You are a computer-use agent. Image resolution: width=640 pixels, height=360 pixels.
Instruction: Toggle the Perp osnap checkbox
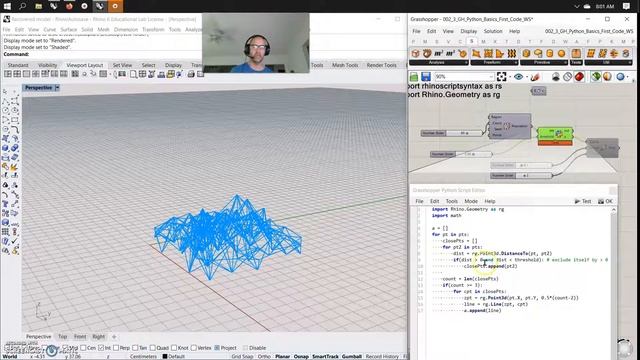pyautogui.click(x=116, y=348)
